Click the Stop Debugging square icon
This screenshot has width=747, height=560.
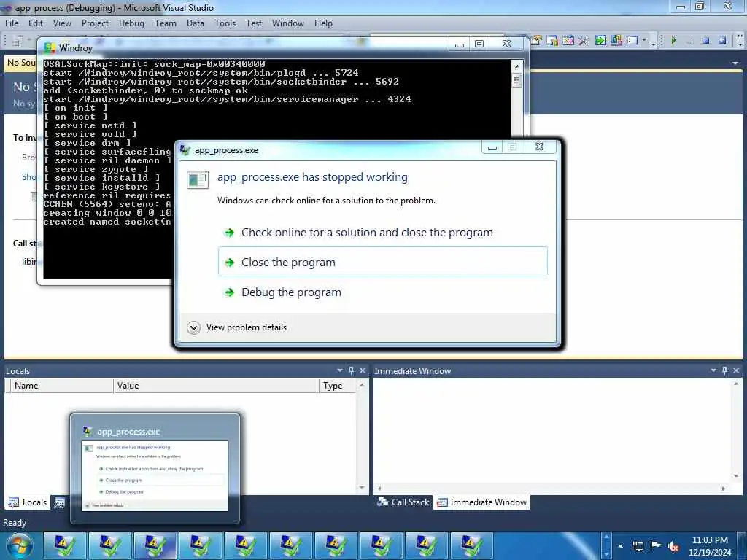(706, 41)
